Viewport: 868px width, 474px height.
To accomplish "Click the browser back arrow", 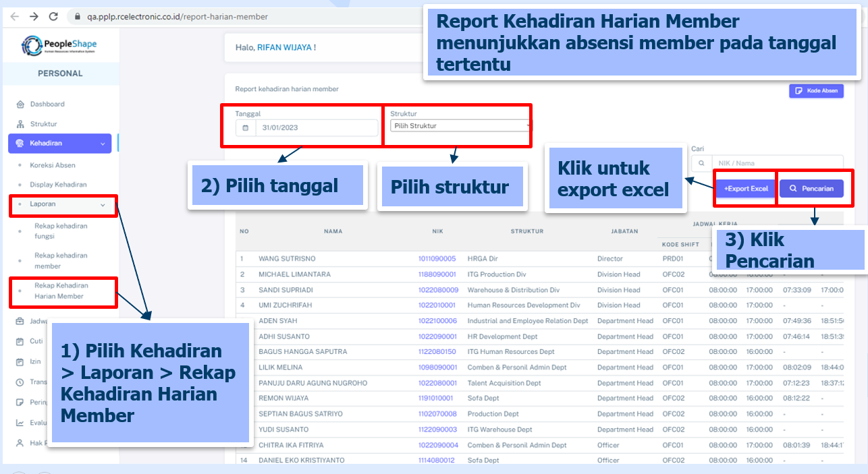I will [15, 16].
